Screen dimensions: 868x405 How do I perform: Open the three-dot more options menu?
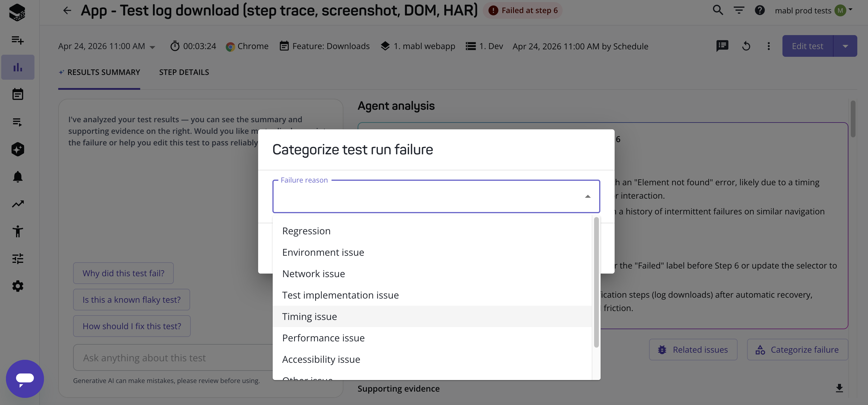coord(768,46)
